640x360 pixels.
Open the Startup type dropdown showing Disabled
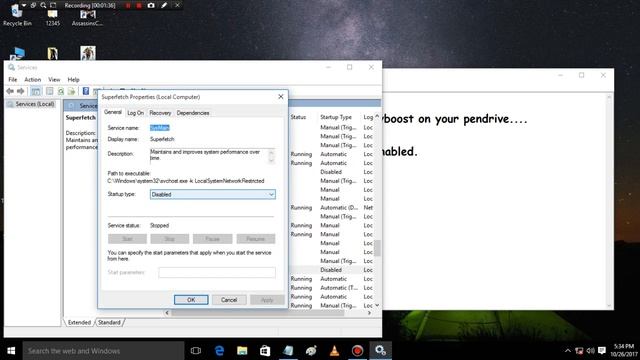(x=213, y=194)
